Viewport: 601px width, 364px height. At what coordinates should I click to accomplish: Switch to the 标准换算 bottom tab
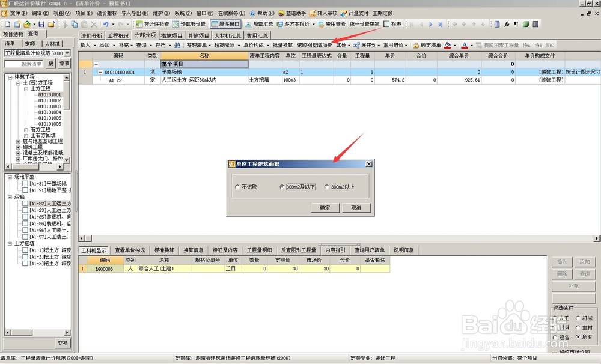click(164, 250)
